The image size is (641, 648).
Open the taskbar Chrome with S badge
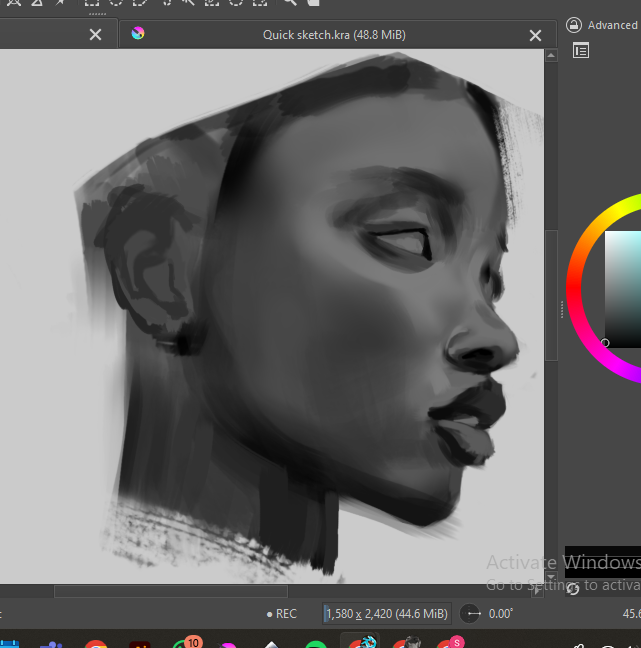click(450, 642)
